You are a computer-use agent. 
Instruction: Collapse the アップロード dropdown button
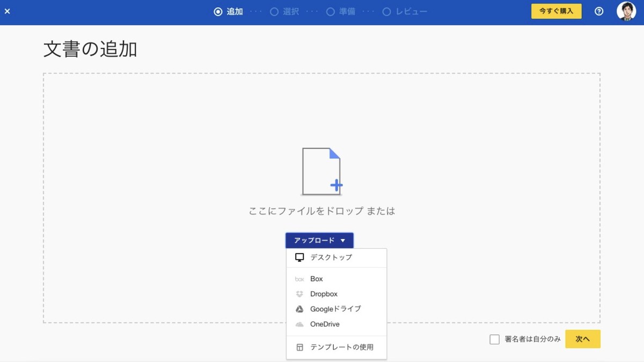point(319,240)
